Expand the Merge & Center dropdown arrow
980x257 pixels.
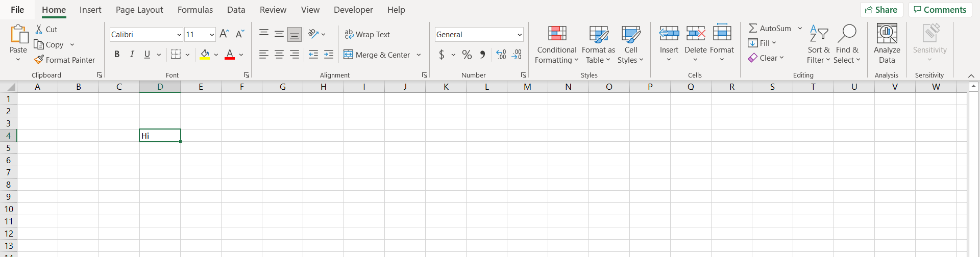[x=419, y=55]
